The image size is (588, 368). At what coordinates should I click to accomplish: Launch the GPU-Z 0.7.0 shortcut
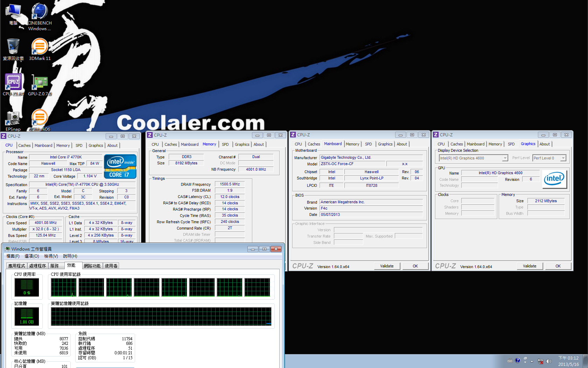pos(40,84)
